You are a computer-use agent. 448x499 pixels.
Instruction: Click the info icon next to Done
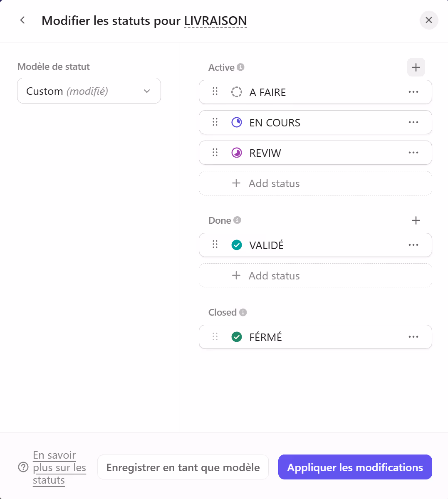point(237,220)
